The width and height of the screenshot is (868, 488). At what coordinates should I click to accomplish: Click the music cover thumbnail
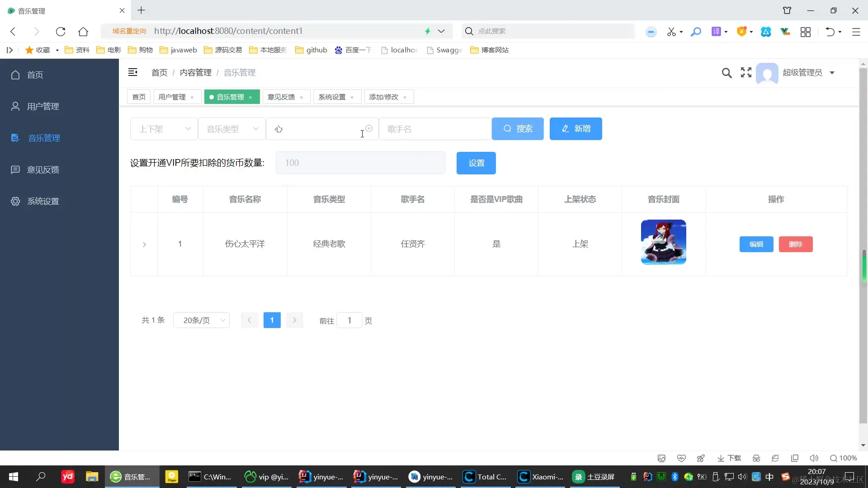click(663, 242)
